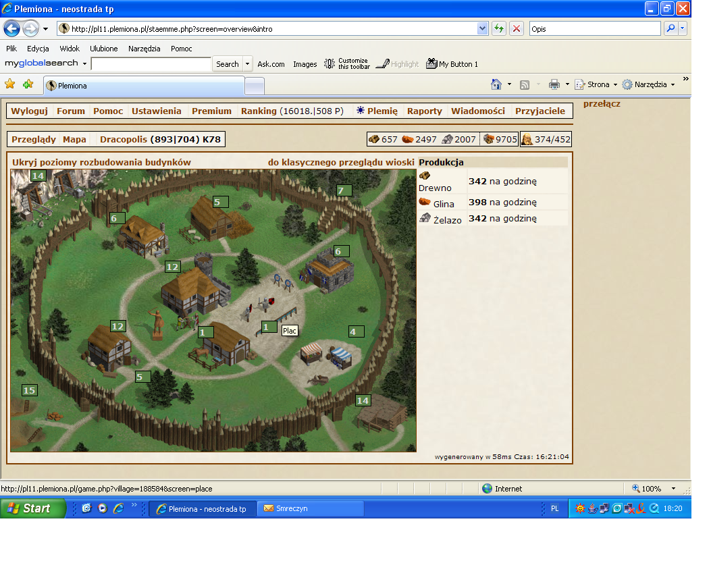Click the wood resource icon showing 657
709x588 pixels.
coord(373,139)
